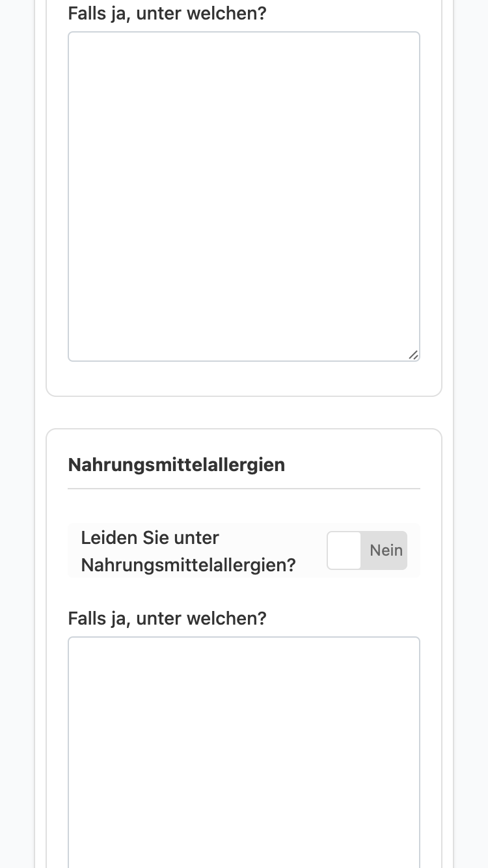Click the bold "Nahrungsmittelallergien" section heading
This screenshot has width=488, height=868.
click(176, 465)
